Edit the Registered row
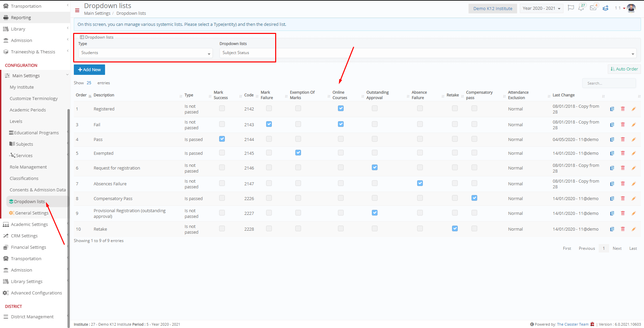 [x=634, y=109]
